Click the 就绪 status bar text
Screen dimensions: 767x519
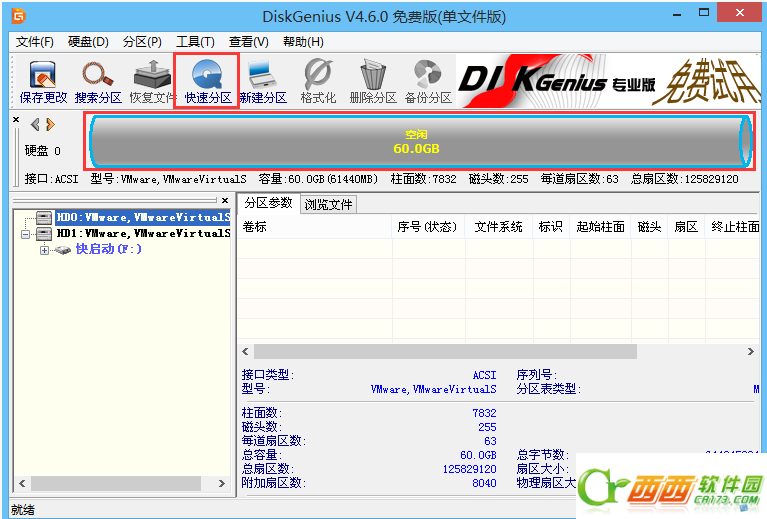23,510
